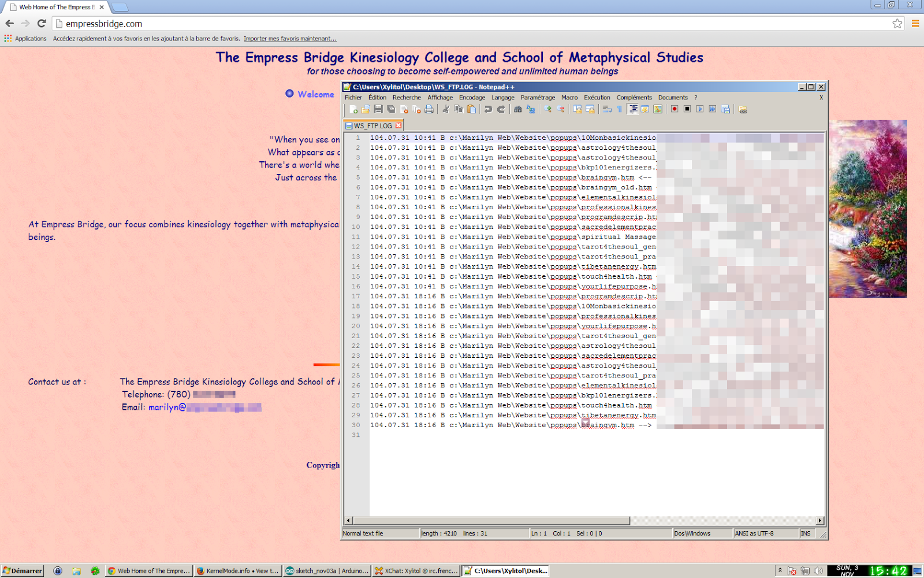Save the current file using the floppy icon
The width and height of the screenshot is (924, 578).
point(378,109)
